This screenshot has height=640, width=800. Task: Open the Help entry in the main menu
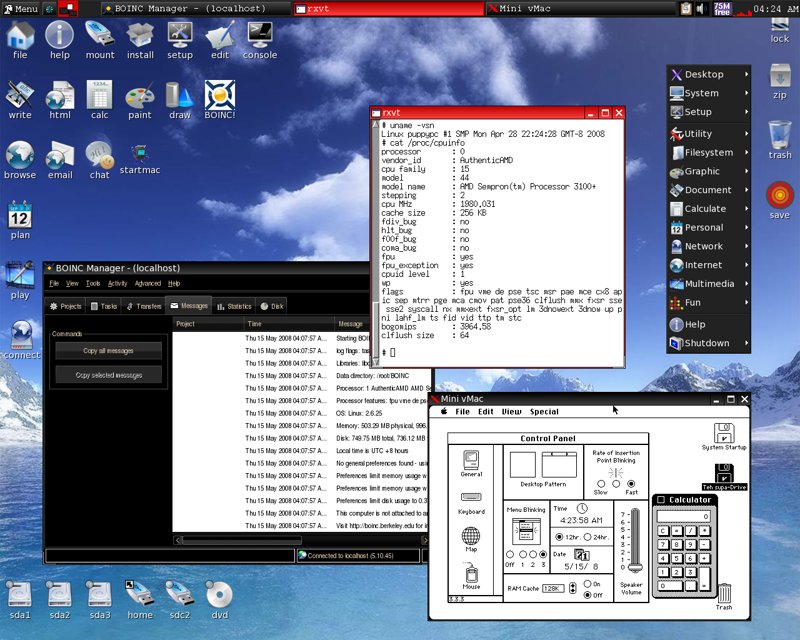coord(708,324)
